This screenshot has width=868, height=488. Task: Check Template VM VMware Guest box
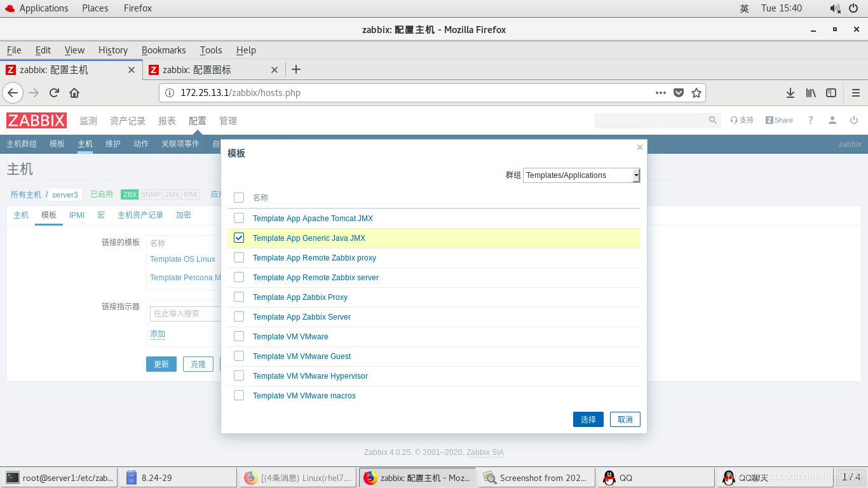(x=239, y=356)
